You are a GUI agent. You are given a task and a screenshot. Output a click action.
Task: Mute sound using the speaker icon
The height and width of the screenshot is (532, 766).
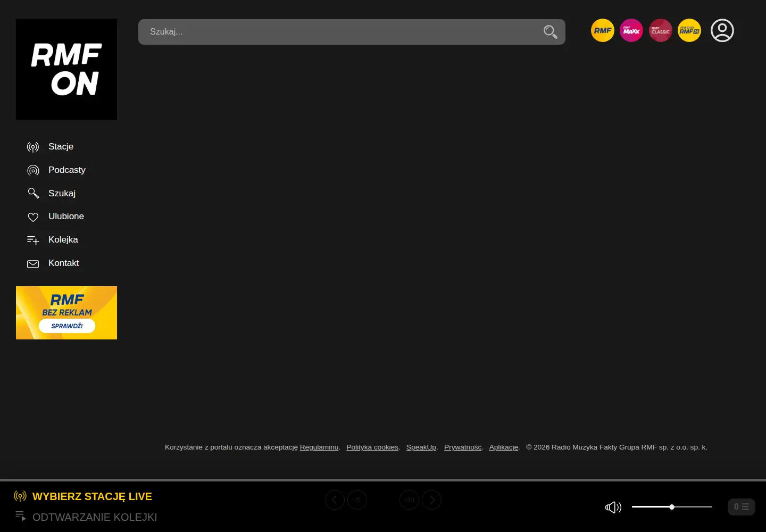pos(613,507)
